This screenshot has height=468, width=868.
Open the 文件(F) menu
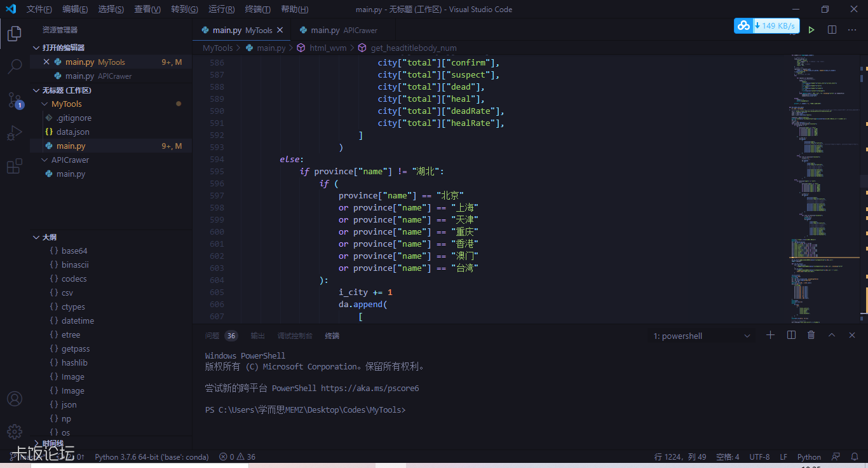pos(39,9)
